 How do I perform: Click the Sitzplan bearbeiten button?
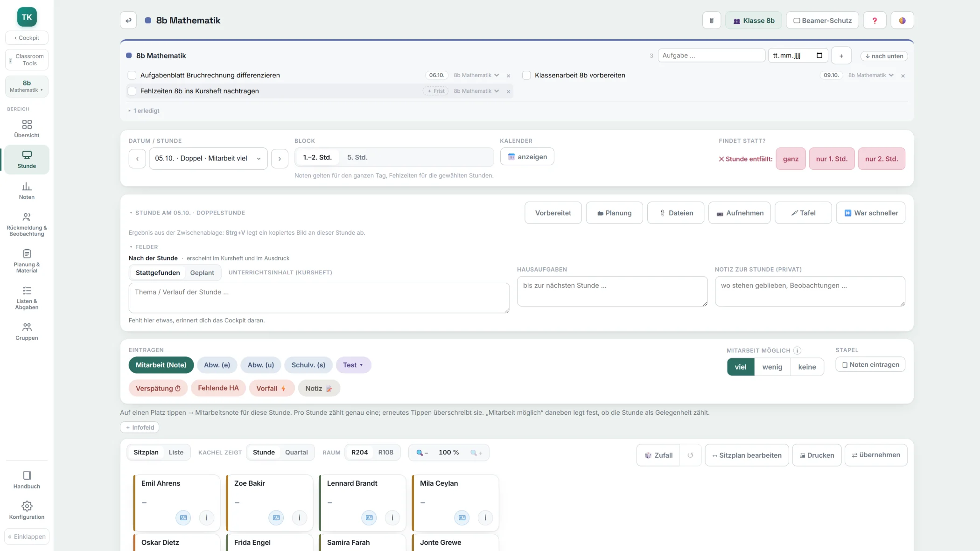tap(747, 455)
